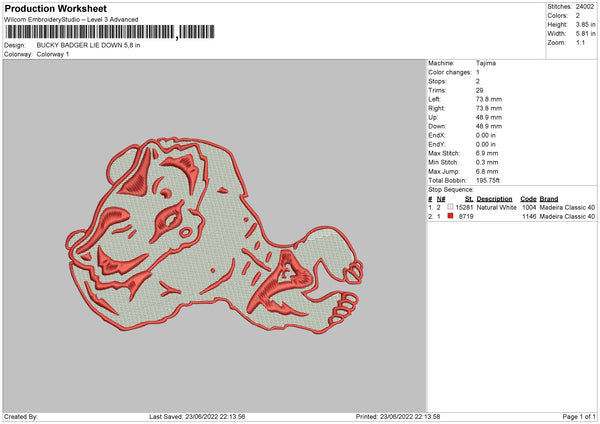Click the Right value 73.8 mm

point(489,108)
